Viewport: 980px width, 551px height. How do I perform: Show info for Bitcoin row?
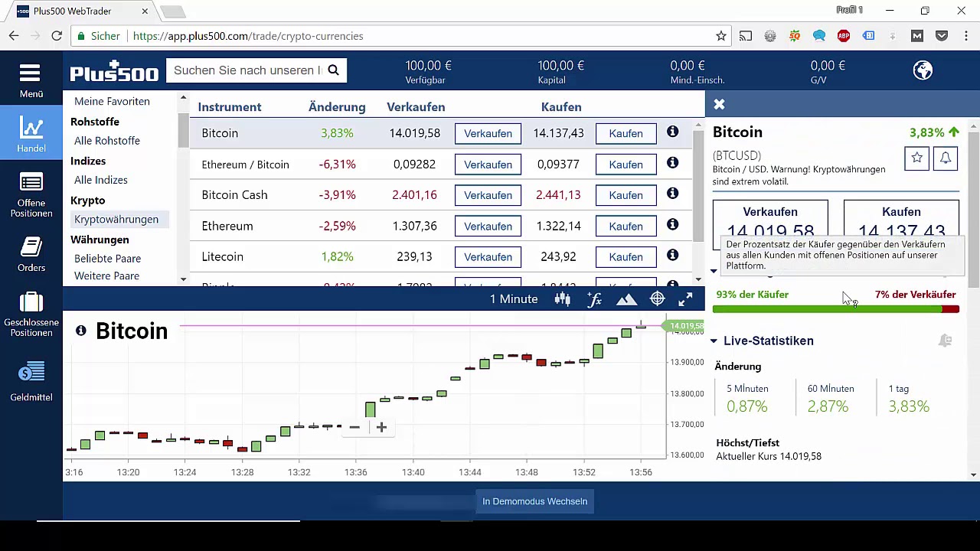(672, 132)
